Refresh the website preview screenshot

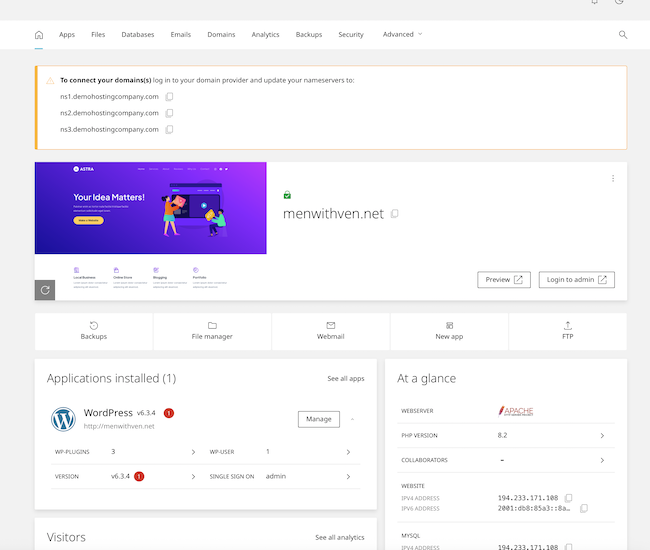(x=45, y=290)
